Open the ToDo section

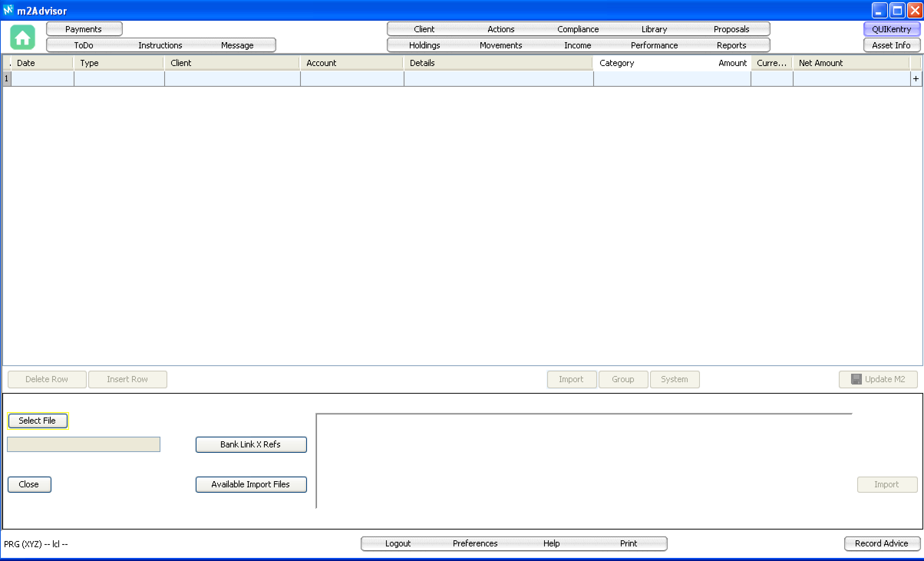[84, 45]
